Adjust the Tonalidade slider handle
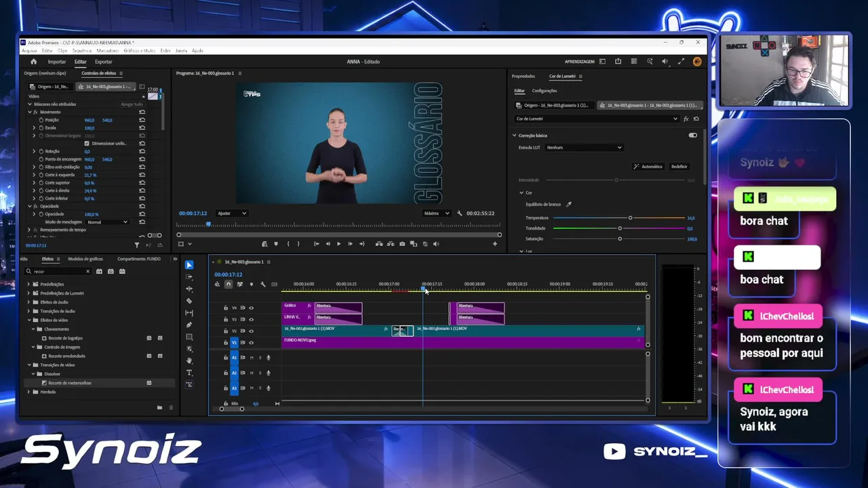Screen dimensions: 868x488 (620, 228)
